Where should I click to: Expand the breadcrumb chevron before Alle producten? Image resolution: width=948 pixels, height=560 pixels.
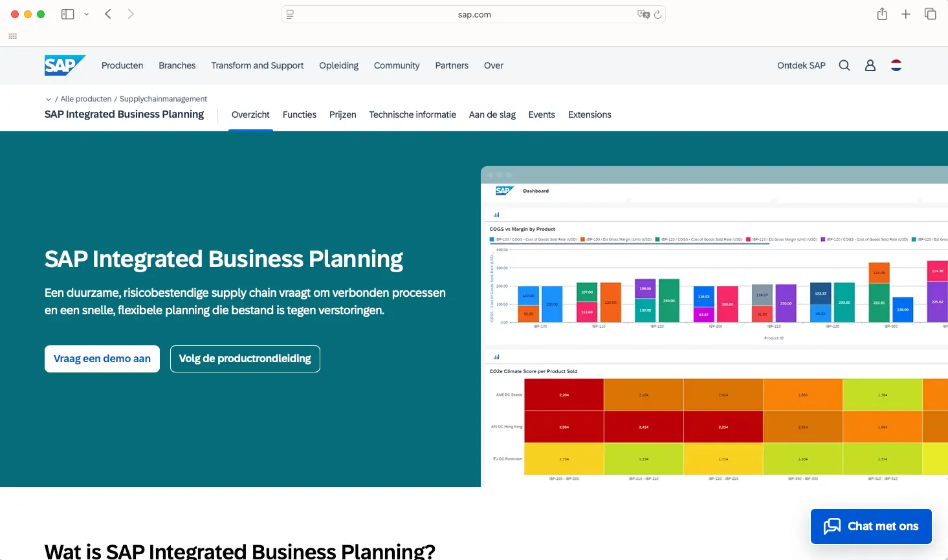(49, 100)
